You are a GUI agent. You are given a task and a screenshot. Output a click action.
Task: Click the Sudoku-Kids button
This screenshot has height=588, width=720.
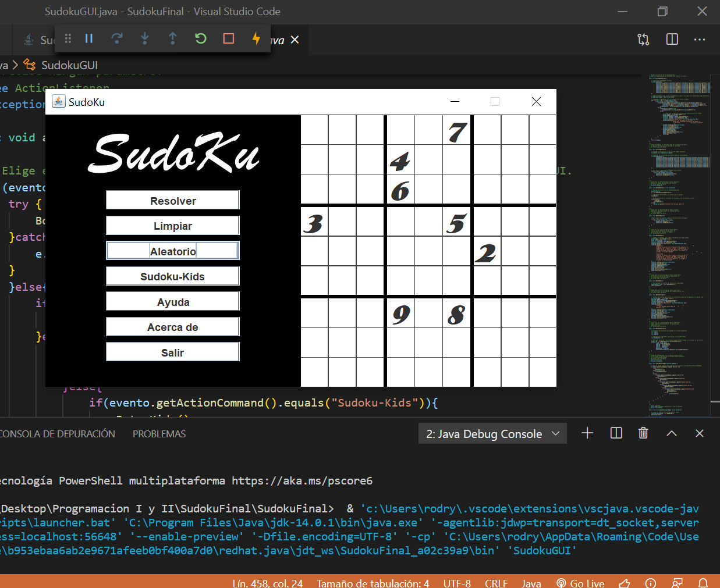(172, 276)
